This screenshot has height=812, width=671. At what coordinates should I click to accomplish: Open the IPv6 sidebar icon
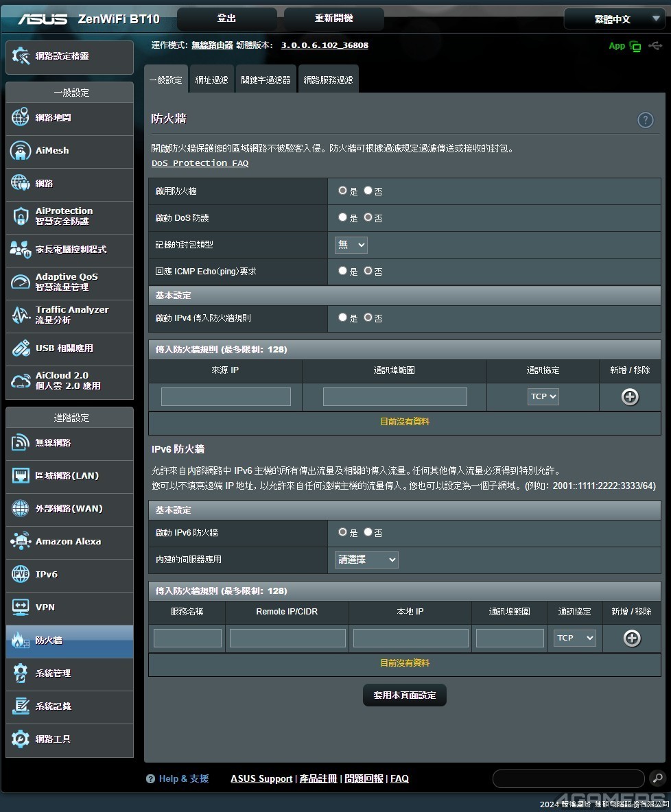[20, 574]
